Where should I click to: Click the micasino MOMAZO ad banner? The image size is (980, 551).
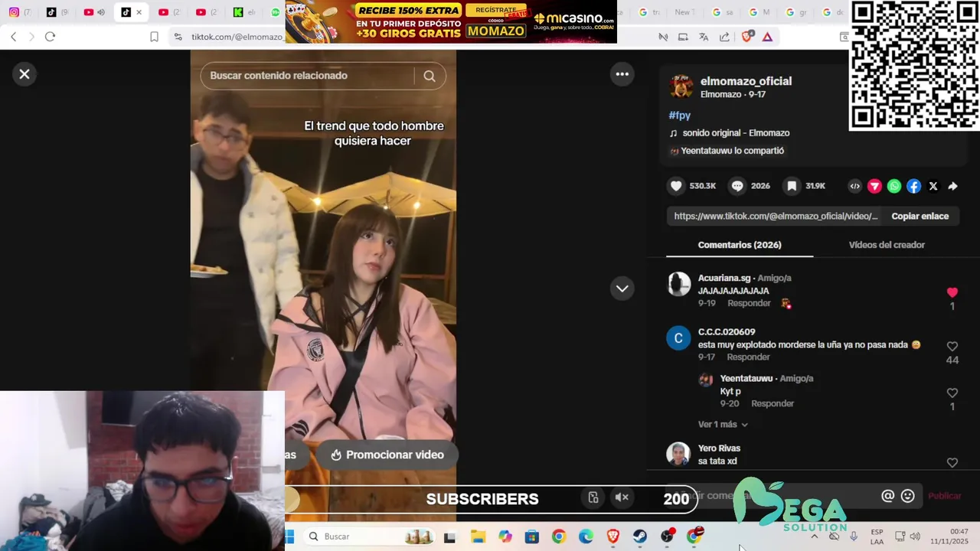(451, 21)
